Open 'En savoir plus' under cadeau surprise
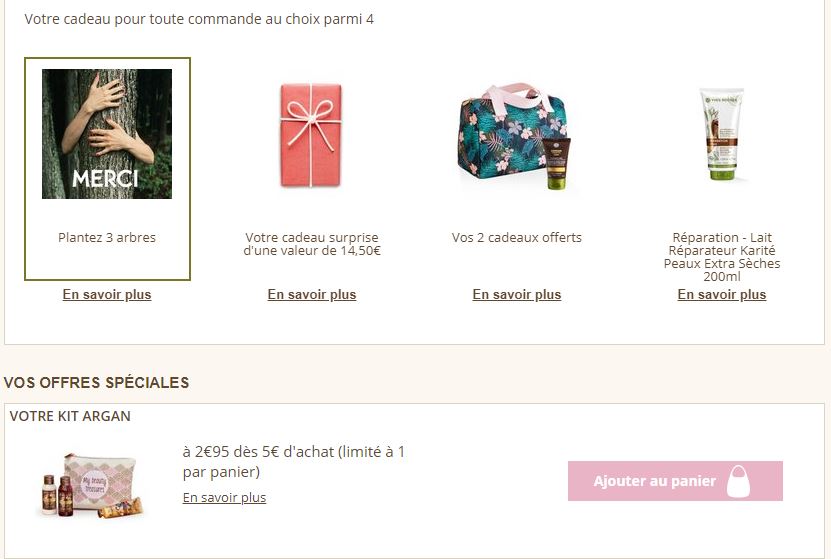This screenshot has height=559, width=831. click(312, 295)
